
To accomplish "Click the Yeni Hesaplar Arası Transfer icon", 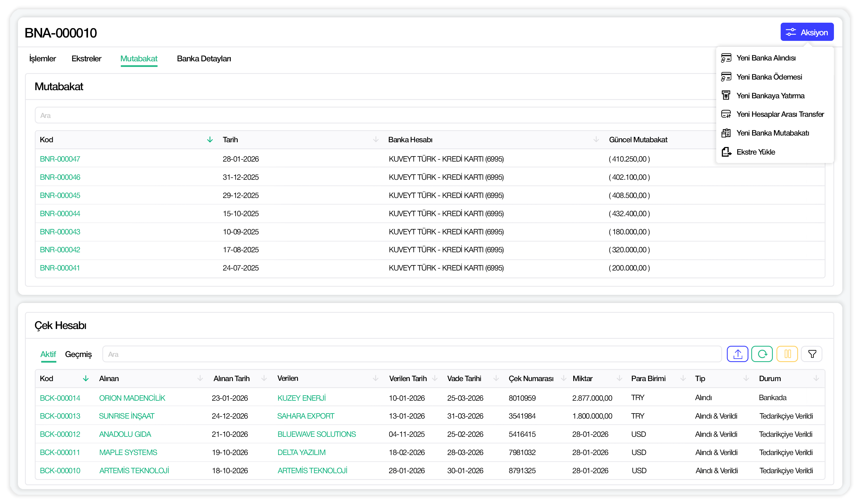I will click(x=726, y=114).
